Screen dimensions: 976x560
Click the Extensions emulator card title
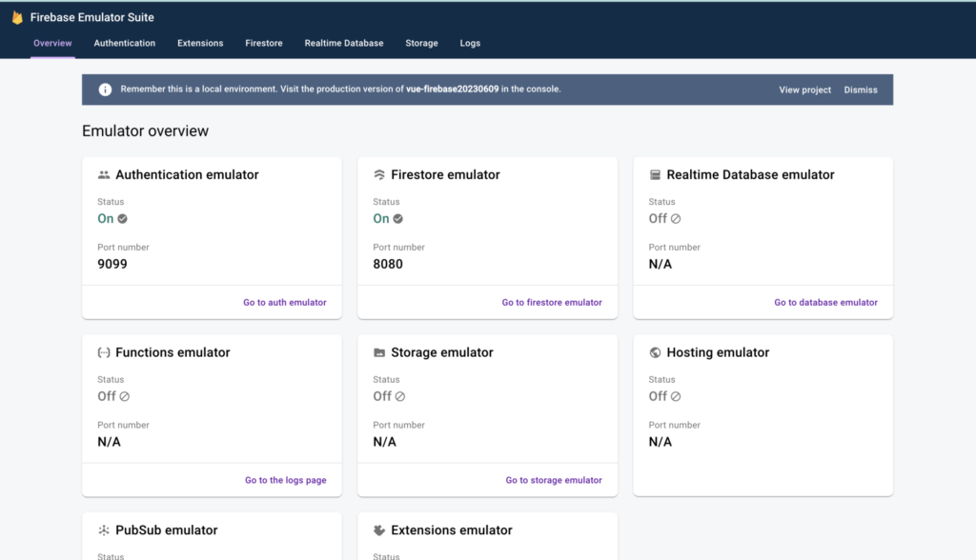click(452, 530)
